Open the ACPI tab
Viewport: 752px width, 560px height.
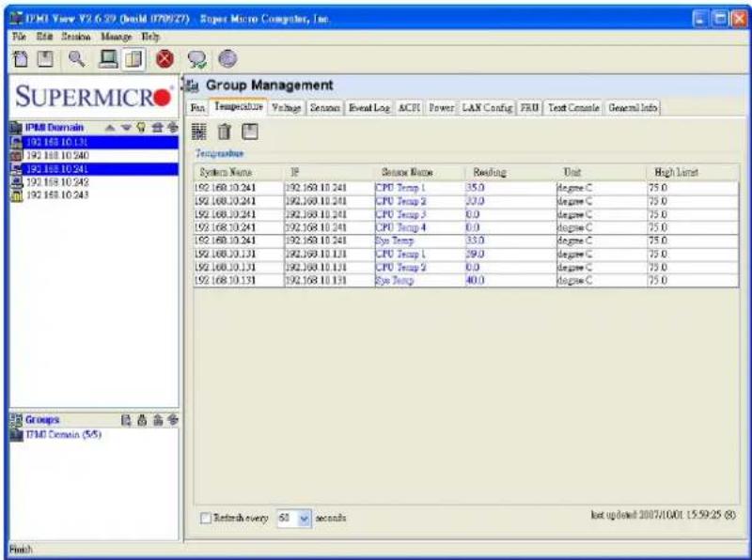[409, 107]
